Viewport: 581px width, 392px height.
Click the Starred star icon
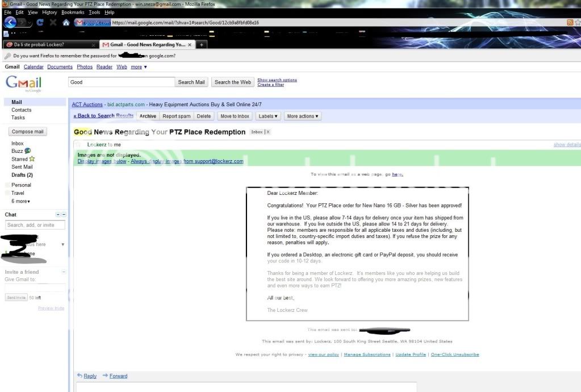(x=32, y=159)
